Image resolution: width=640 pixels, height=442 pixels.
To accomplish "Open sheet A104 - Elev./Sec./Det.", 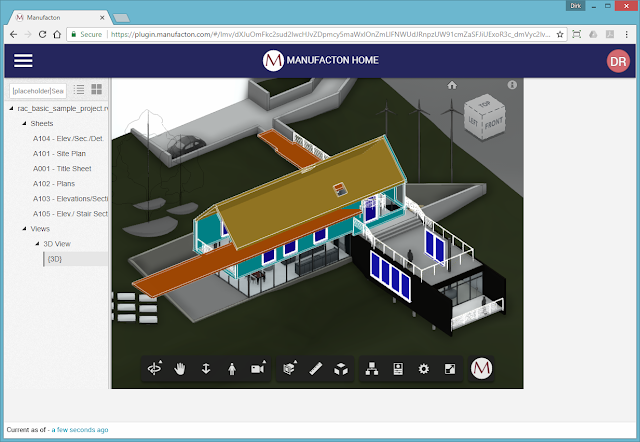I will tap(68, 138).
